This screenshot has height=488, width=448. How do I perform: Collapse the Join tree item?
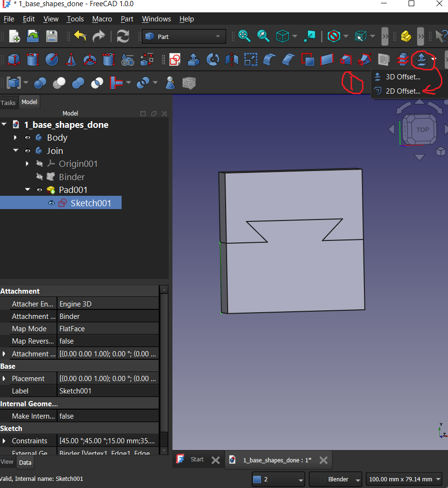16,150
